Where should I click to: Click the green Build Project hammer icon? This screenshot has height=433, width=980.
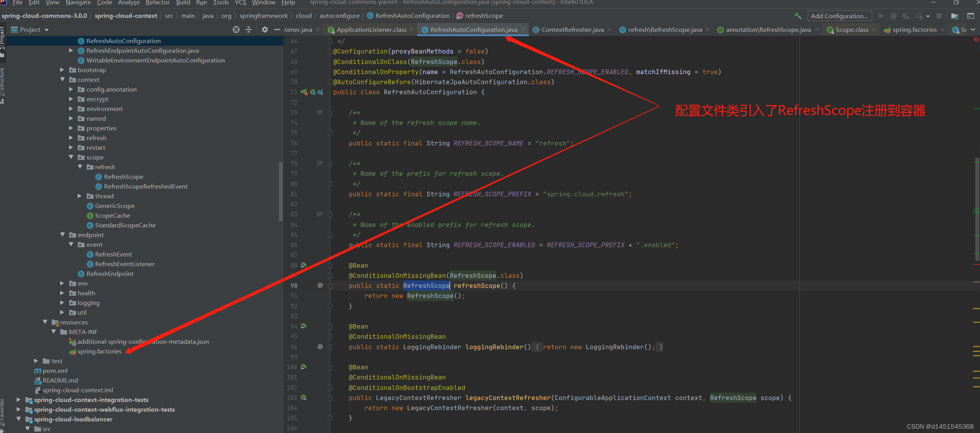798,16
